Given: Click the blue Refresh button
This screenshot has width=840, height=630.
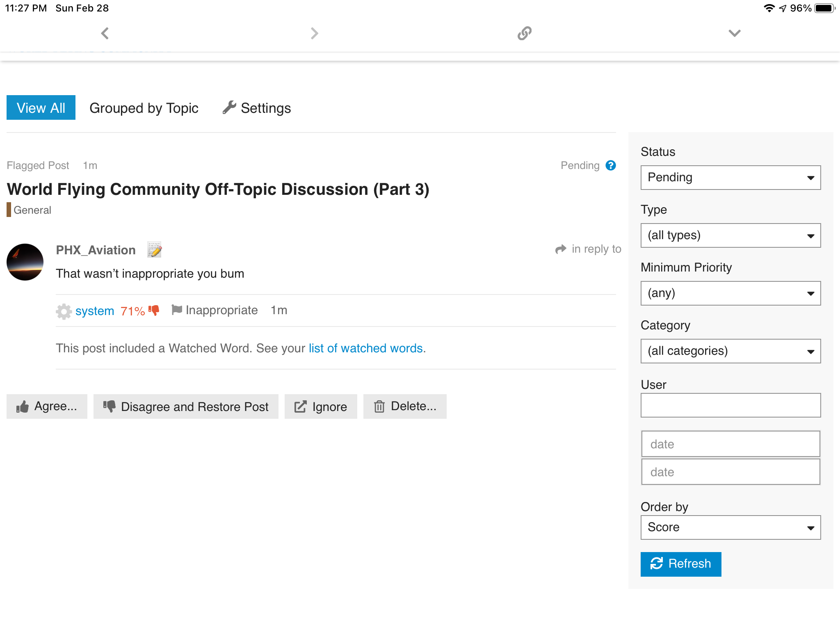Looking at the screenshot, I should [680, 564].
